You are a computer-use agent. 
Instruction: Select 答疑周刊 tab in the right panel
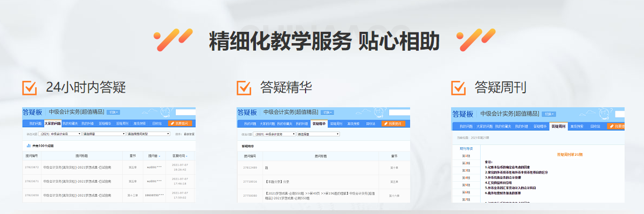coord(558,126)
